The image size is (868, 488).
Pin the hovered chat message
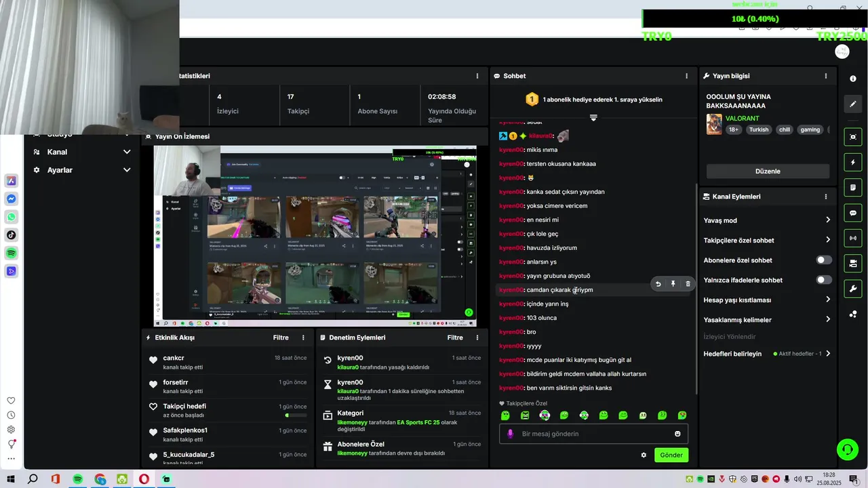pyautogui.click(x=673, y=284)
